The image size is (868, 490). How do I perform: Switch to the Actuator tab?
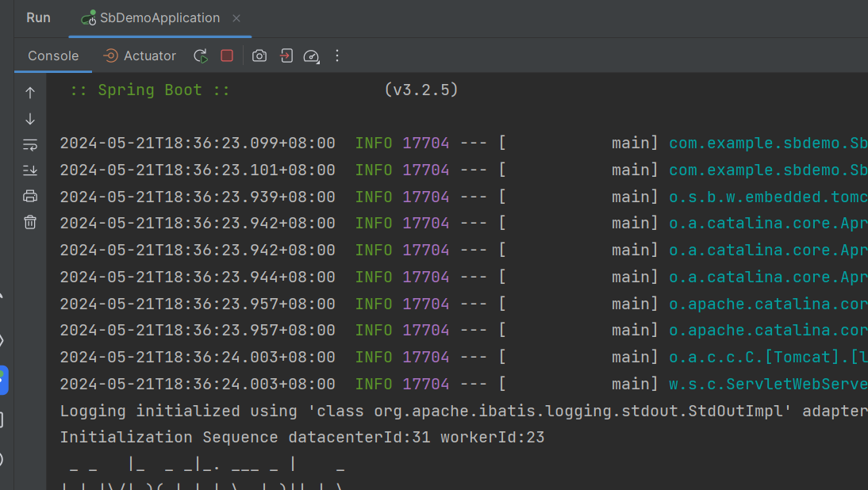coord(140,56)
